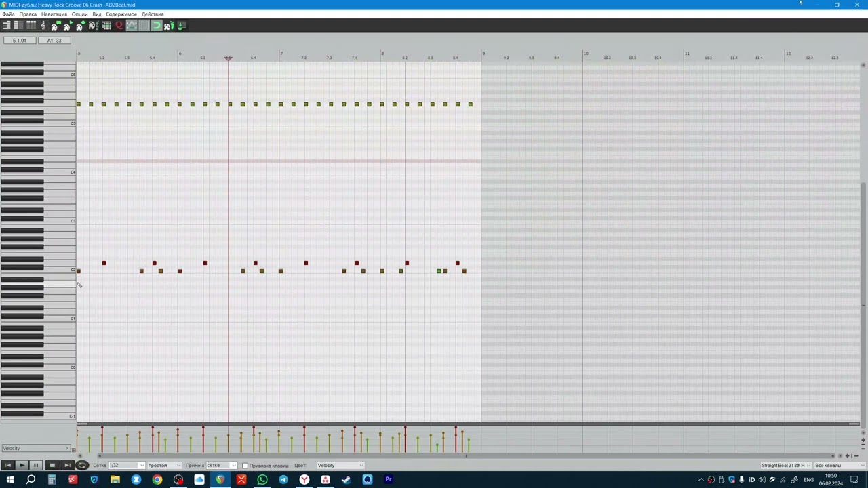Open the event list view icon

(x=31, y=26)
